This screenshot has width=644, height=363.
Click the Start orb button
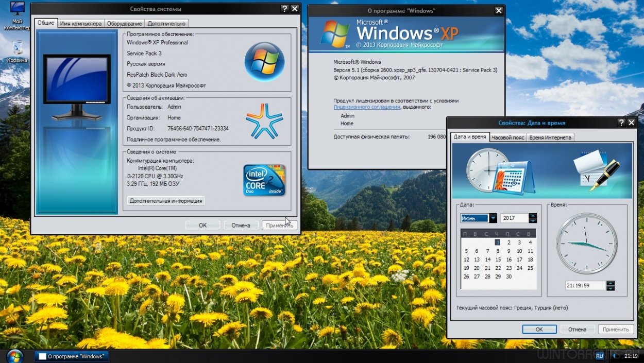tap(14, 356)
